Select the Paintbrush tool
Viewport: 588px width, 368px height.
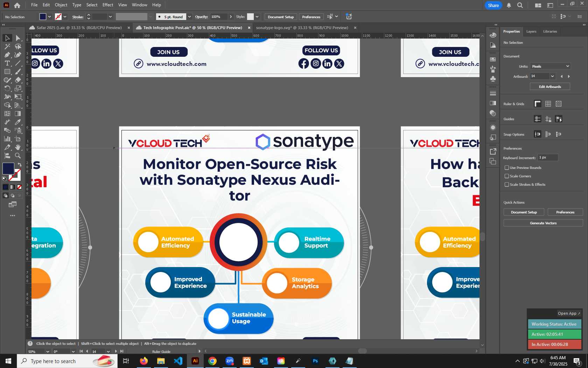click(18, 71)
